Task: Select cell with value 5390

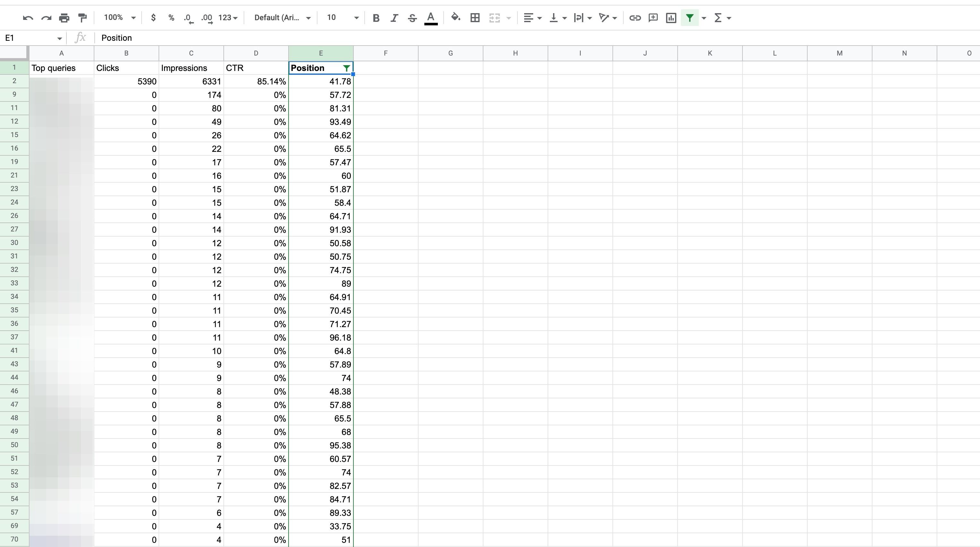Action: click(126, 82)
